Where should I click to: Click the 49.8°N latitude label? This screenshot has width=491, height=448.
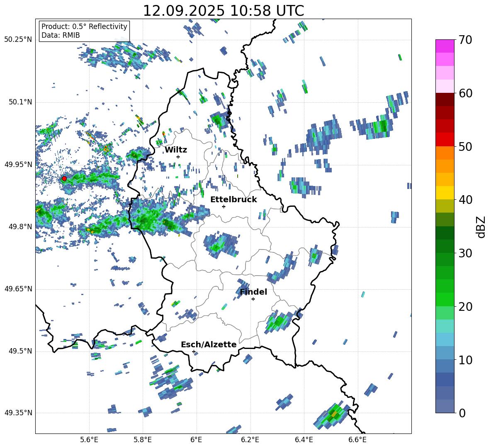(20, 227)
